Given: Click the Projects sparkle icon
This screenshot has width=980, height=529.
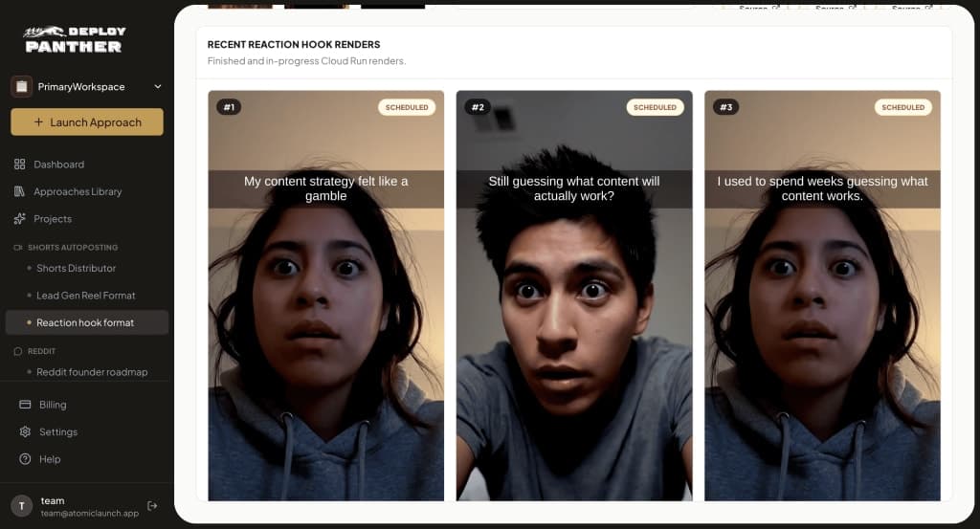Looking at the screenshot, I should tap(20, 219).
